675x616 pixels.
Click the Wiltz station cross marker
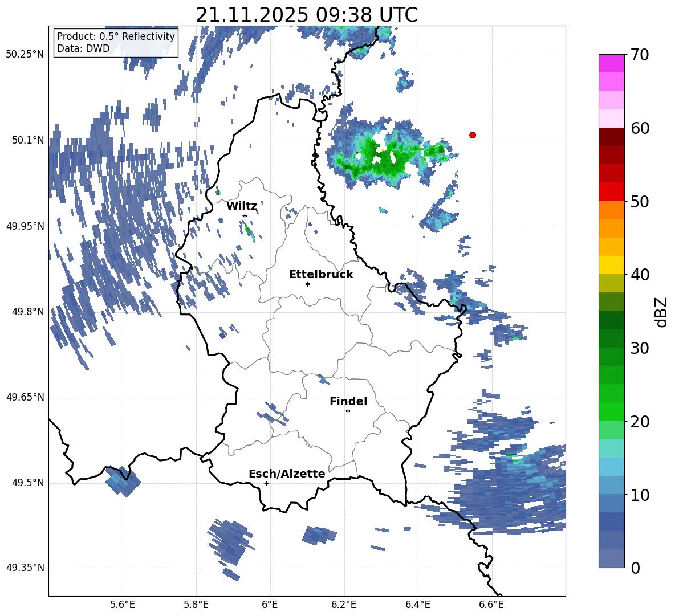tap(245, 215)
